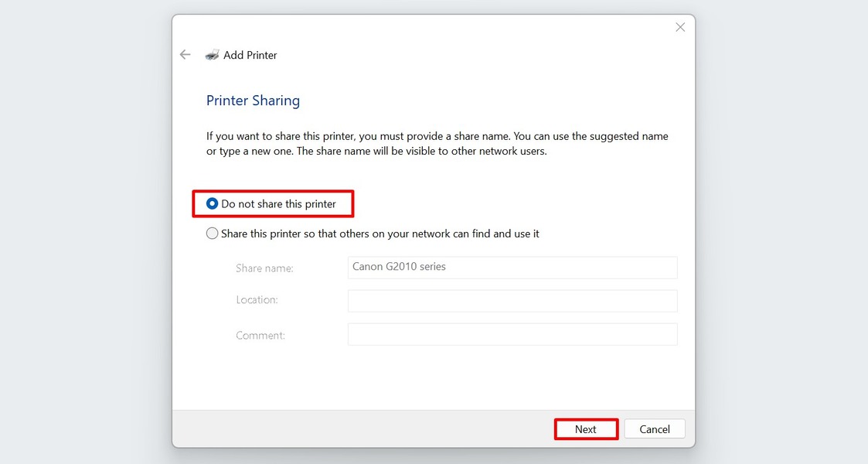Click inside the Share name field
This screenshot has height=464, width=868.
(512, 268)
